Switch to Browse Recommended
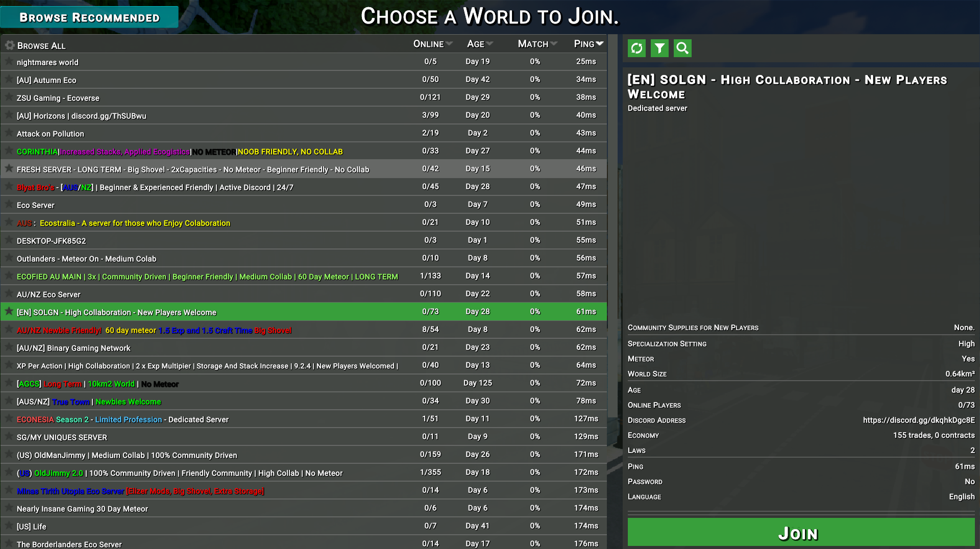Screen dimensions: 980x549 click(89, 17)
